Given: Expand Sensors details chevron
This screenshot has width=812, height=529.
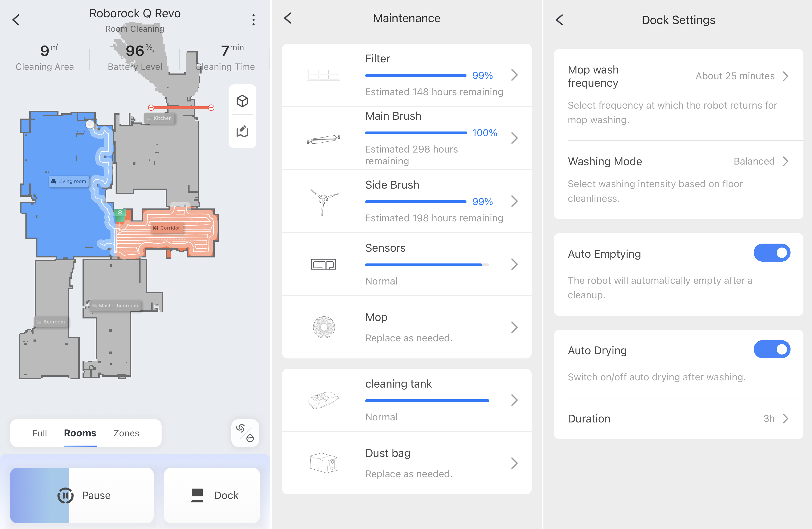Looking at the screenshot, I should click(x=515, y=264).
